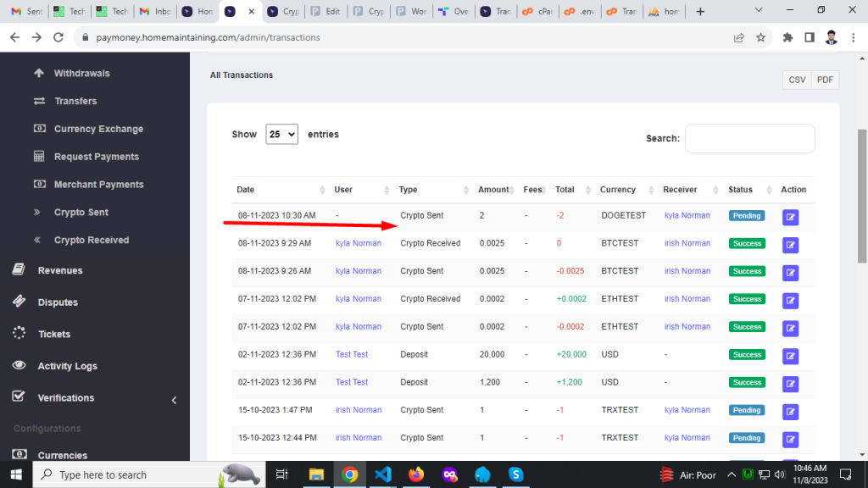The height and width of the screenshot is (488, 868).
Task: Open the Test Test user link
Action: click(x=352, y=354)
